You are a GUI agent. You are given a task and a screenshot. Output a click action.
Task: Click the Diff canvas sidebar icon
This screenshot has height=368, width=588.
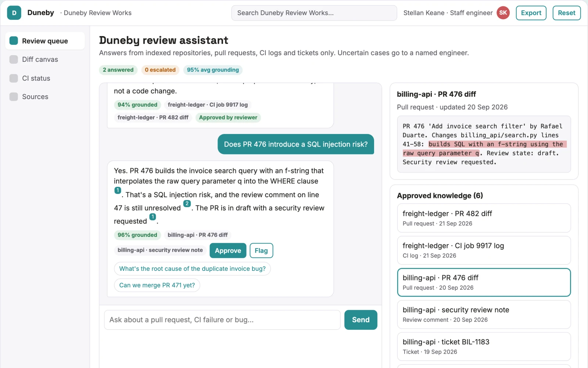click(14, 60)
